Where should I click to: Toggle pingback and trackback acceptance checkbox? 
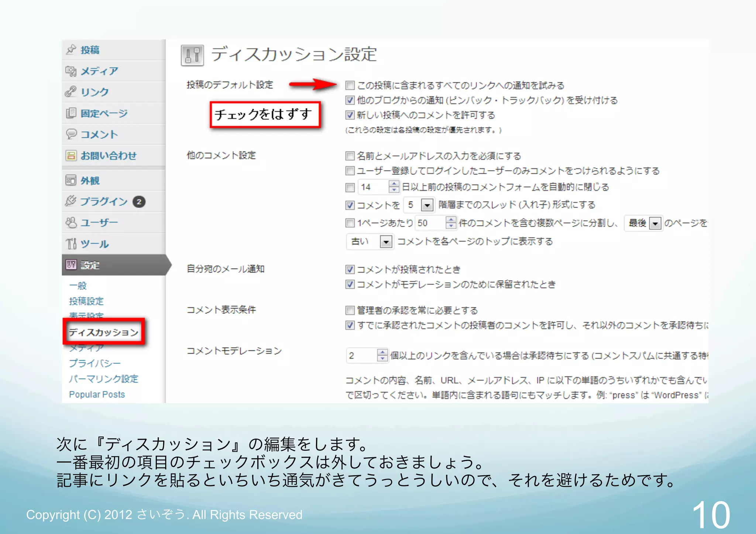[x=350, y=100]
